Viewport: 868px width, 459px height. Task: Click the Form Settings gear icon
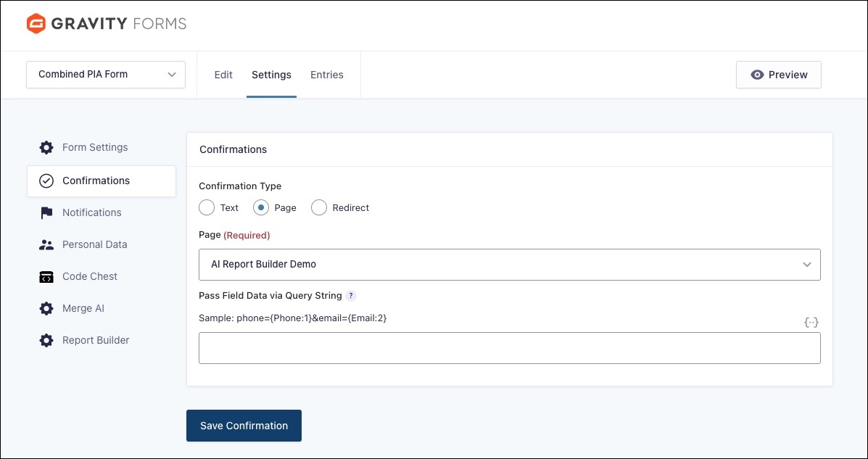pos(46,148)
